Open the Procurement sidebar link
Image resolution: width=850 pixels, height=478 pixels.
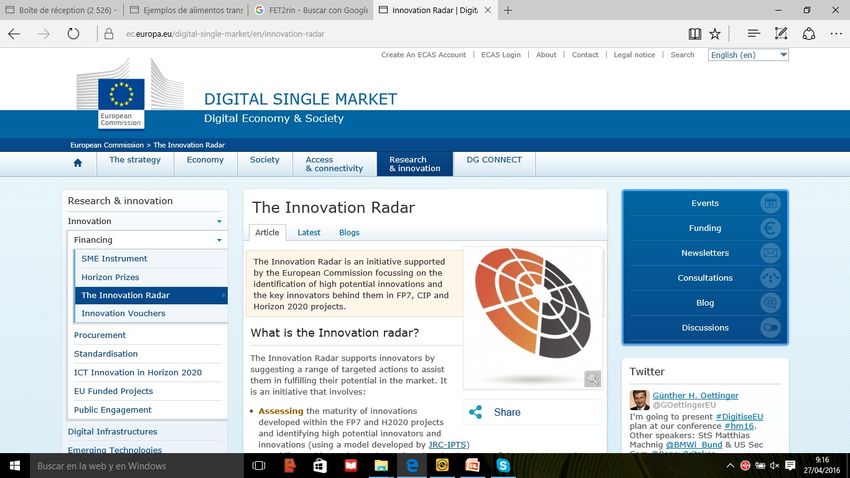point(100,335)
